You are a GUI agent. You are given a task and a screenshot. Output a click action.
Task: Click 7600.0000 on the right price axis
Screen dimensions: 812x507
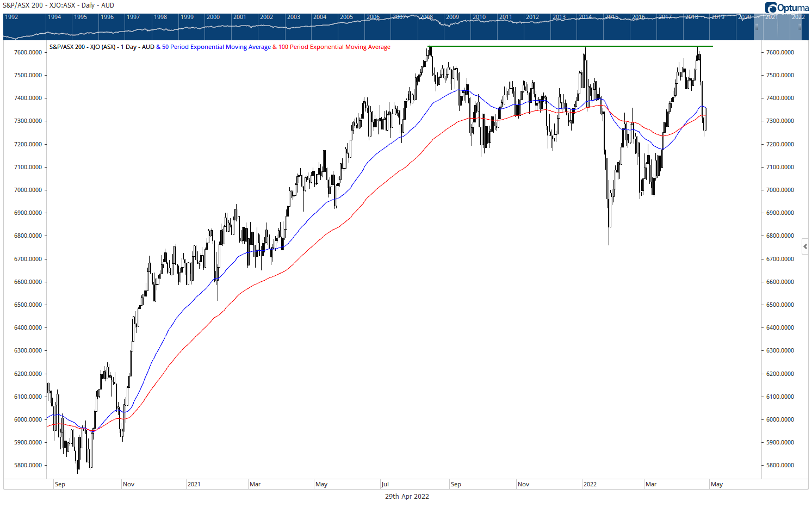780,53
